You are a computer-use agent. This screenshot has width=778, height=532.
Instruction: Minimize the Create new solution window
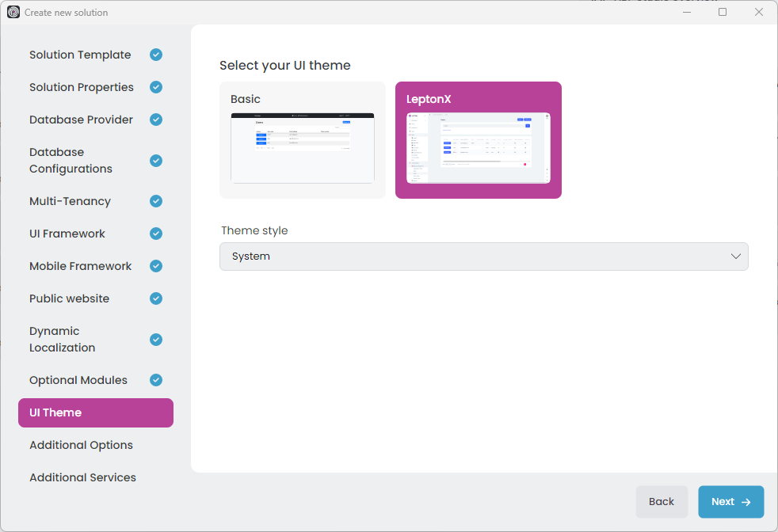[x=687, y=13]
